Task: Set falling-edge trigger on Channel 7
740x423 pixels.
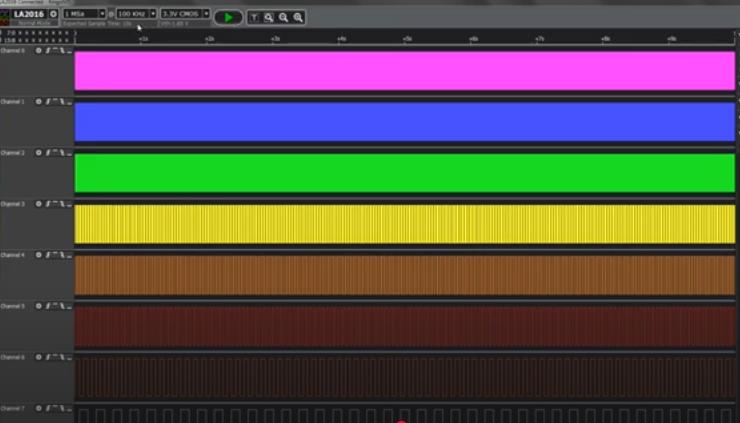Action: tap(62, 408)
